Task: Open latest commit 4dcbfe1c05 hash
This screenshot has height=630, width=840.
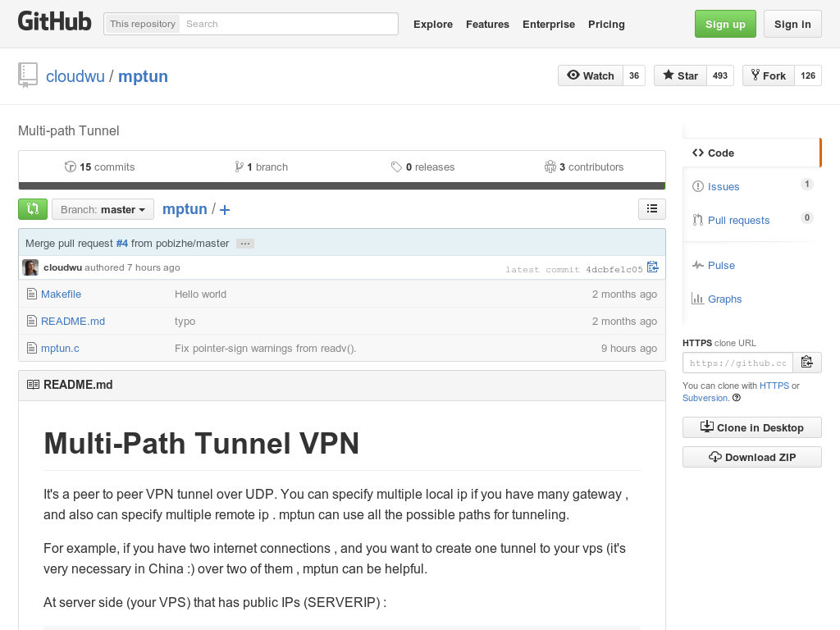Action: click(x=614, y=269)
